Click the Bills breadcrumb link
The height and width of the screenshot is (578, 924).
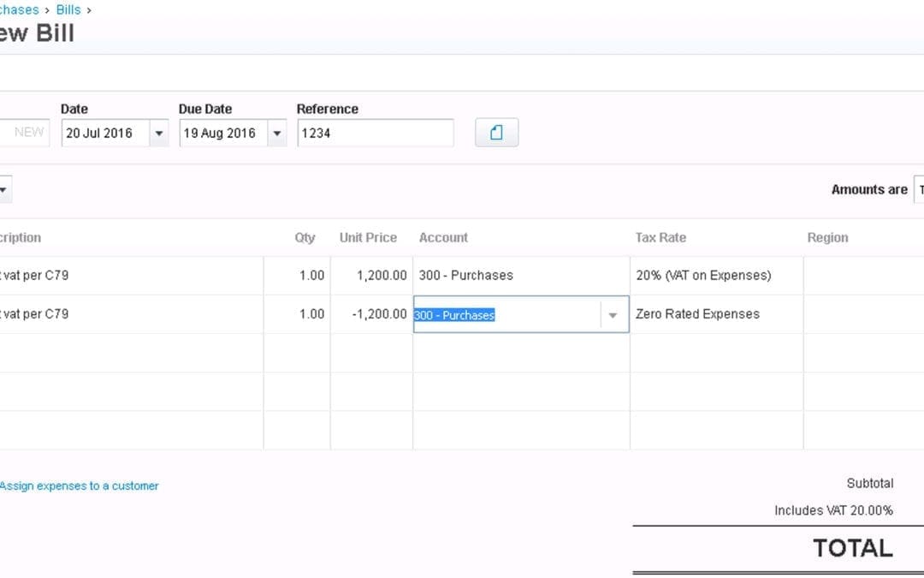(x=68, y=10)
